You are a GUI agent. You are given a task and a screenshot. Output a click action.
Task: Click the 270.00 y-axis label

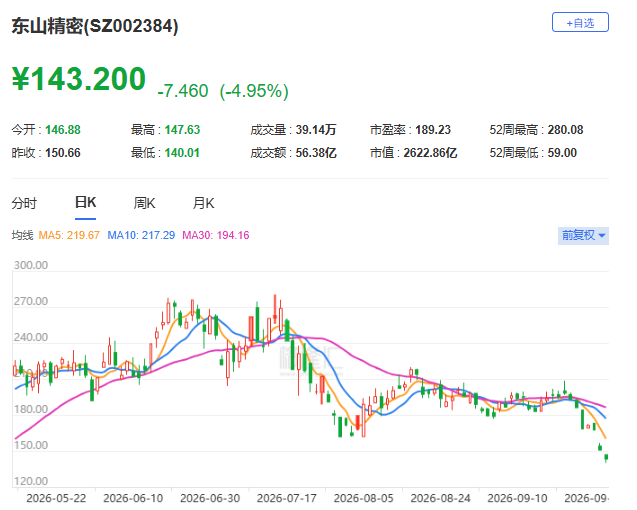tap(31, 301)
